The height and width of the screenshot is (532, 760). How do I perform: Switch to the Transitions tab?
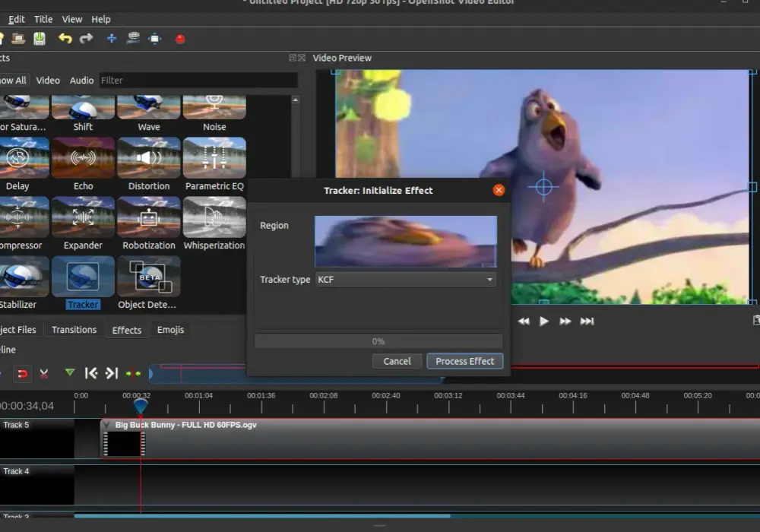coord(74,330)
